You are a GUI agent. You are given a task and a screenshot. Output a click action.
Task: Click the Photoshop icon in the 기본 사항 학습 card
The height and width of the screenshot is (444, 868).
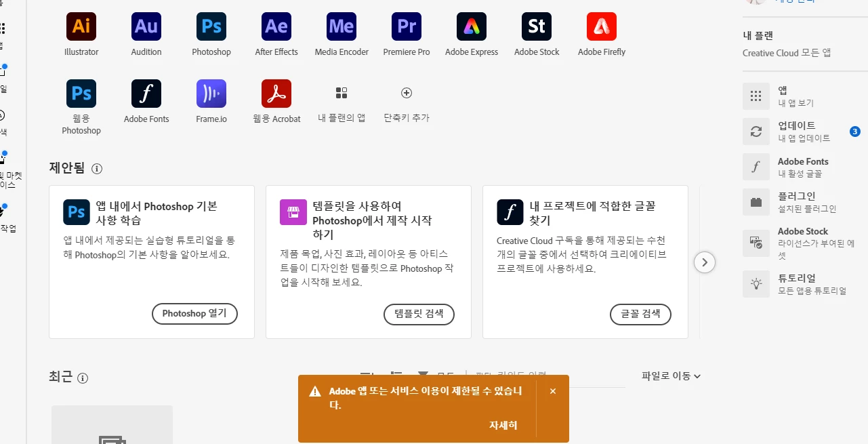77,211
